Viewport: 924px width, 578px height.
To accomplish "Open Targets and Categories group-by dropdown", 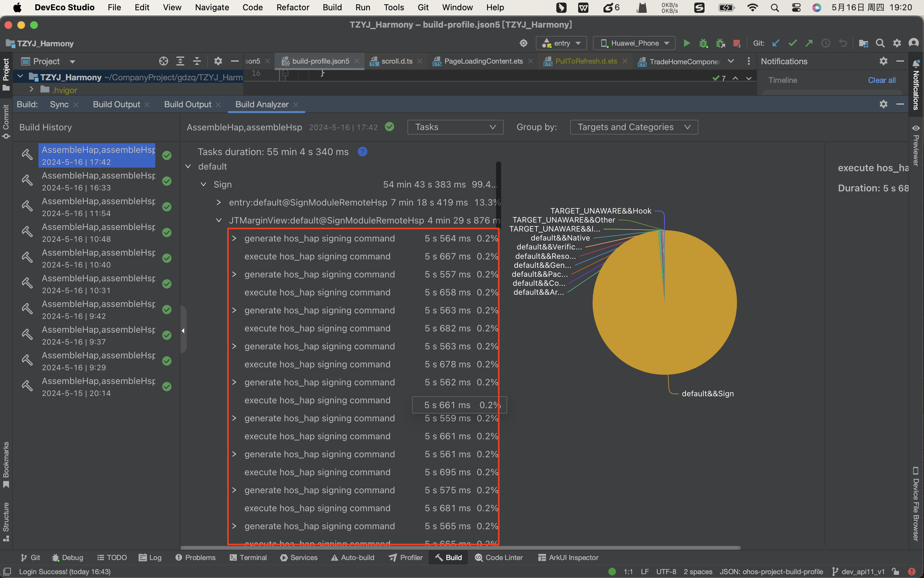I will [x=634, y=127].
